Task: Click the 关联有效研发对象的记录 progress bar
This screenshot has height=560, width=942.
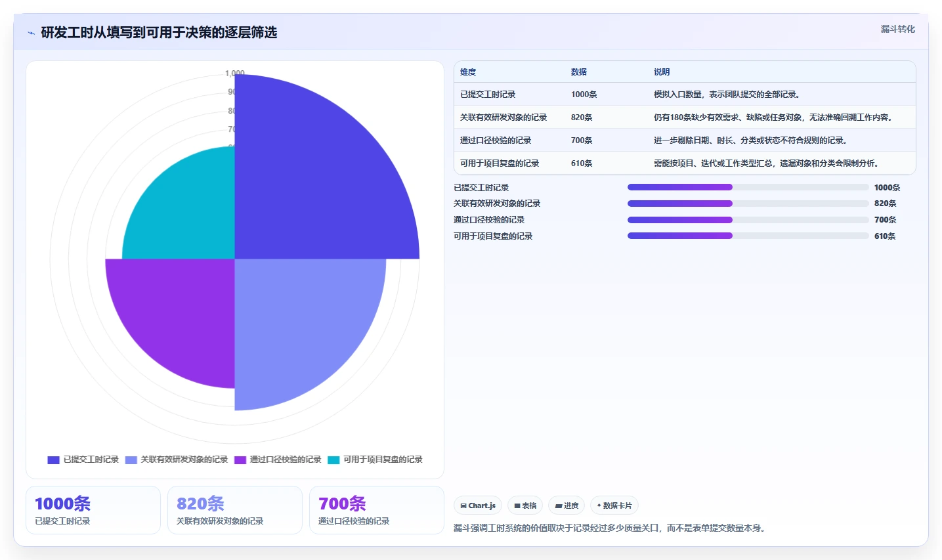Action: pos(748,204)
